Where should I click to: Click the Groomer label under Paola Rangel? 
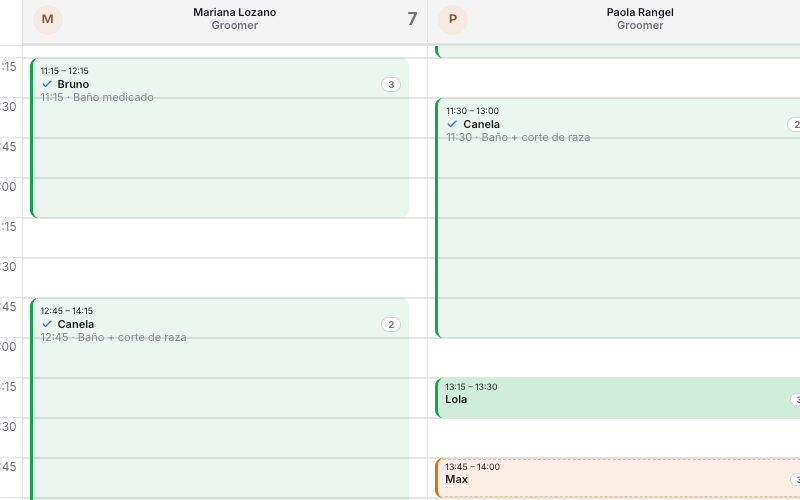click(x=640, y=26)
